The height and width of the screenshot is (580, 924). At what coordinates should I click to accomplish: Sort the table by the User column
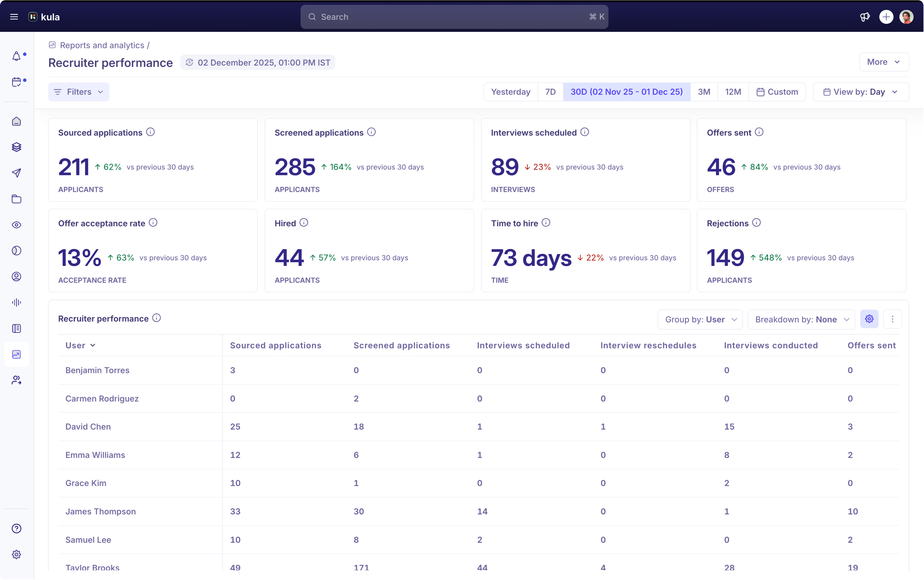coord(80,345)
